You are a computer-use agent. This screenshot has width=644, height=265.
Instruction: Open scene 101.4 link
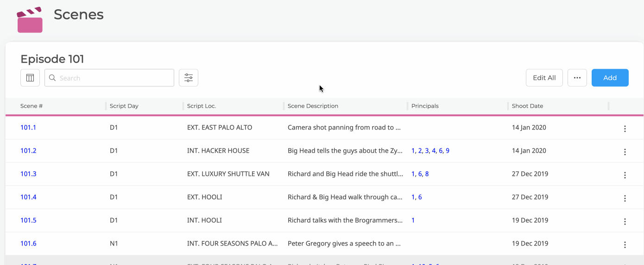[x=28, y=197]
